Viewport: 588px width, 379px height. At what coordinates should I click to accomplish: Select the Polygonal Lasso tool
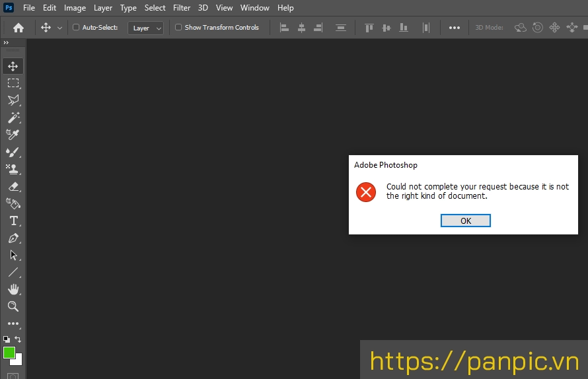click(x=13, y=100)
